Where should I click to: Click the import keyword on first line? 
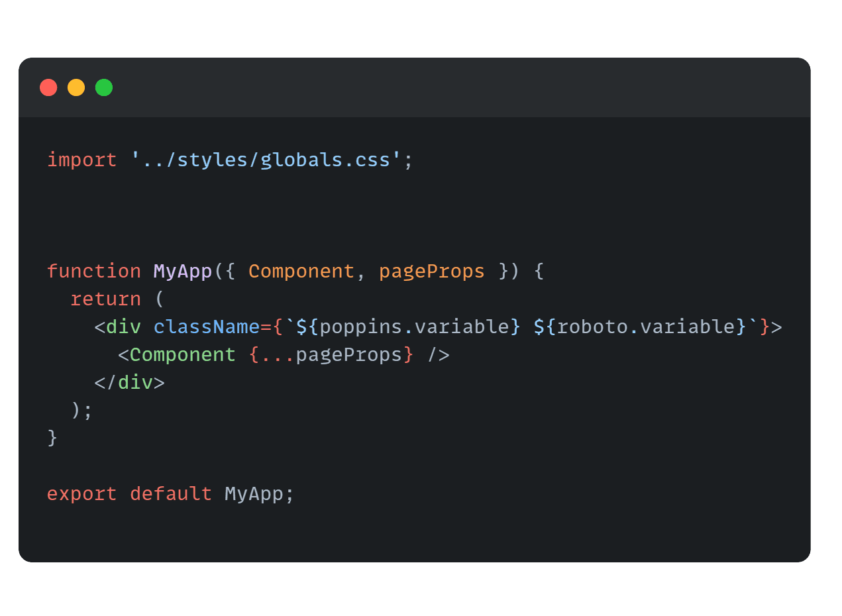pos(82,160)
